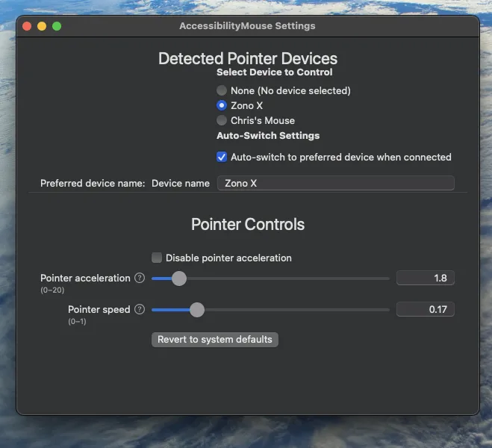492x448 pixels.
Task: Click the Pointer Controls heading
Action: (x=248, y=224)
